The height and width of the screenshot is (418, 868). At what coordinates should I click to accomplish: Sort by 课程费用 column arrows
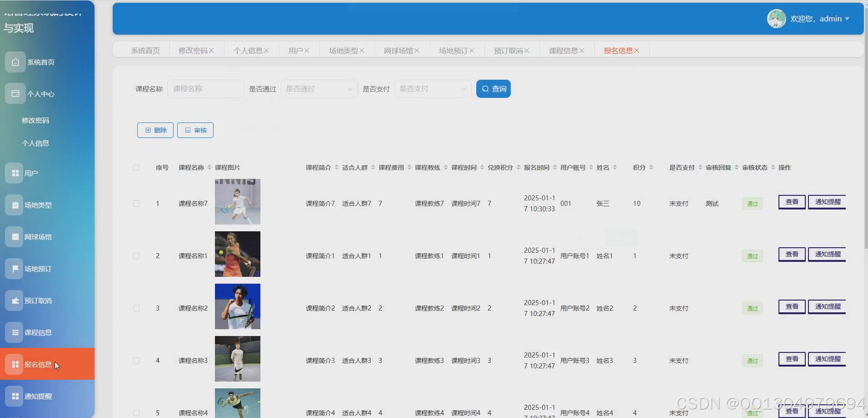click(x=409, y=168)
